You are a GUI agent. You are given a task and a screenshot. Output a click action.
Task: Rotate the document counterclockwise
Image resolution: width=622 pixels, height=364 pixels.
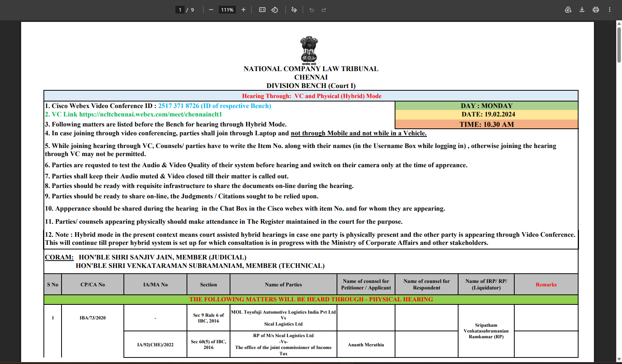pyautogui.click(x=275, y=10)
